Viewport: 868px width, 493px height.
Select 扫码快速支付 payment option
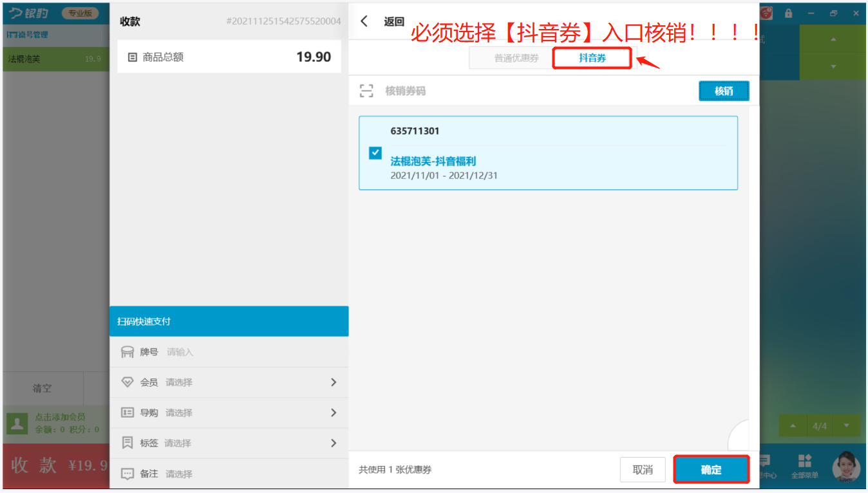229,321
